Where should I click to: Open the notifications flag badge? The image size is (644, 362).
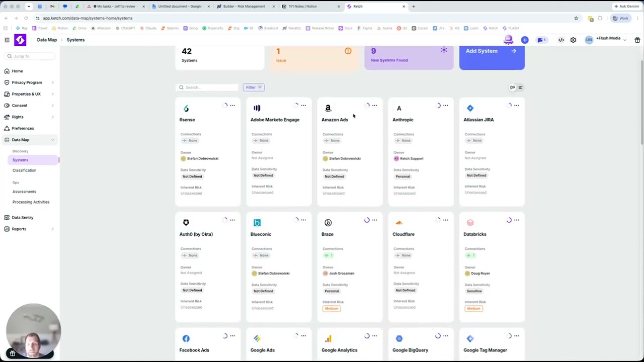541,40
